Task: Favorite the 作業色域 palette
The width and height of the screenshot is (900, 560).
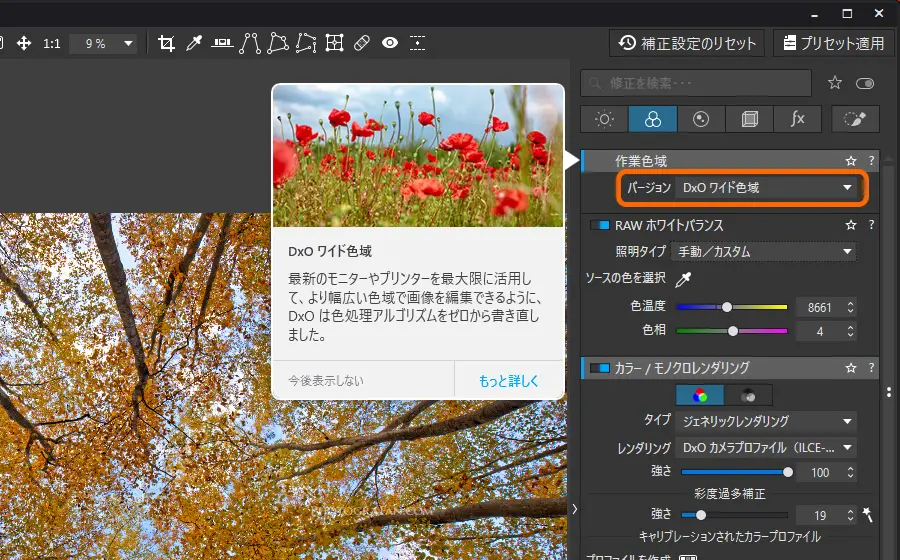Action: 851,161
